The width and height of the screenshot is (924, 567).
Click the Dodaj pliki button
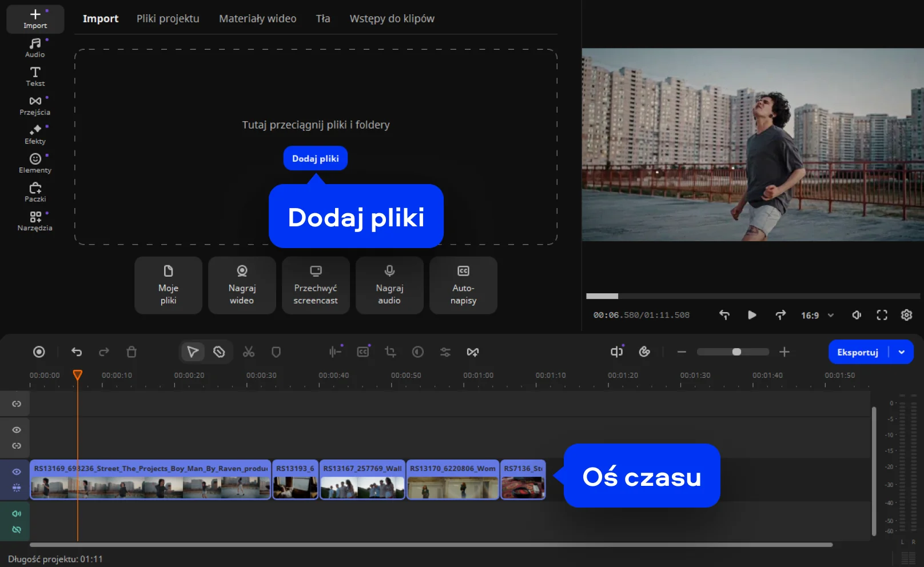pyautogui.click(x=315, y=158)
